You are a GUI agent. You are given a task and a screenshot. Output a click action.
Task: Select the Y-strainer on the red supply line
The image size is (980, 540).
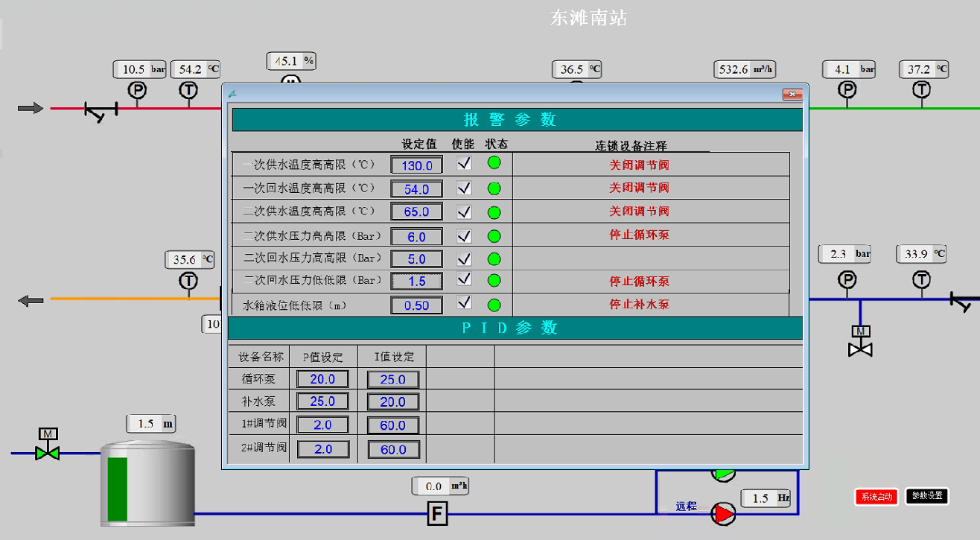pyautogui.click(x=101, y=112)
